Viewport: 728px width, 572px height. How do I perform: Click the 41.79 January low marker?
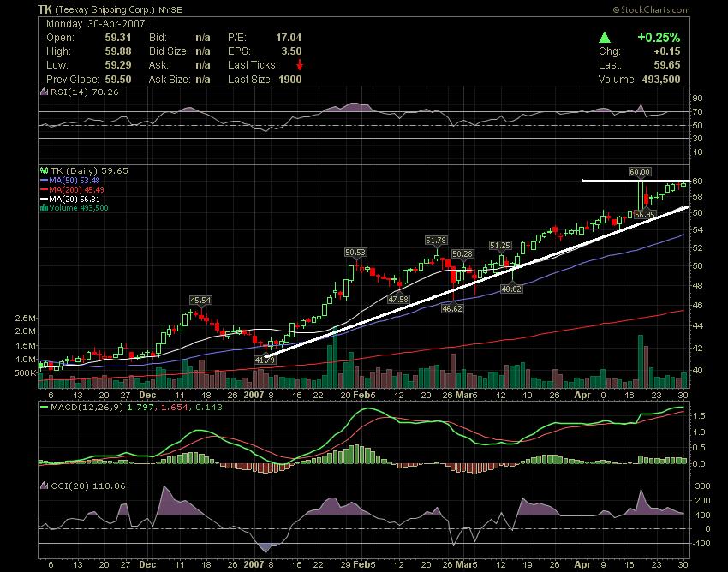click(x=266, y=360)
